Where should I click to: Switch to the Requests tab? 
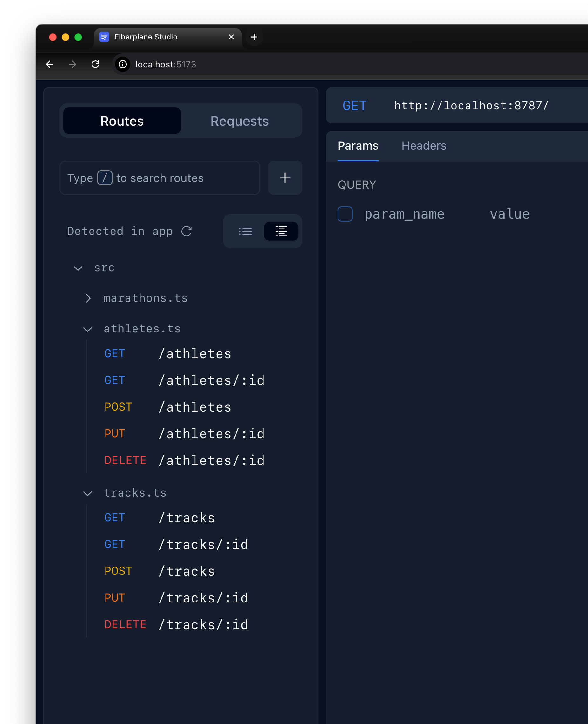coord(239,121)
